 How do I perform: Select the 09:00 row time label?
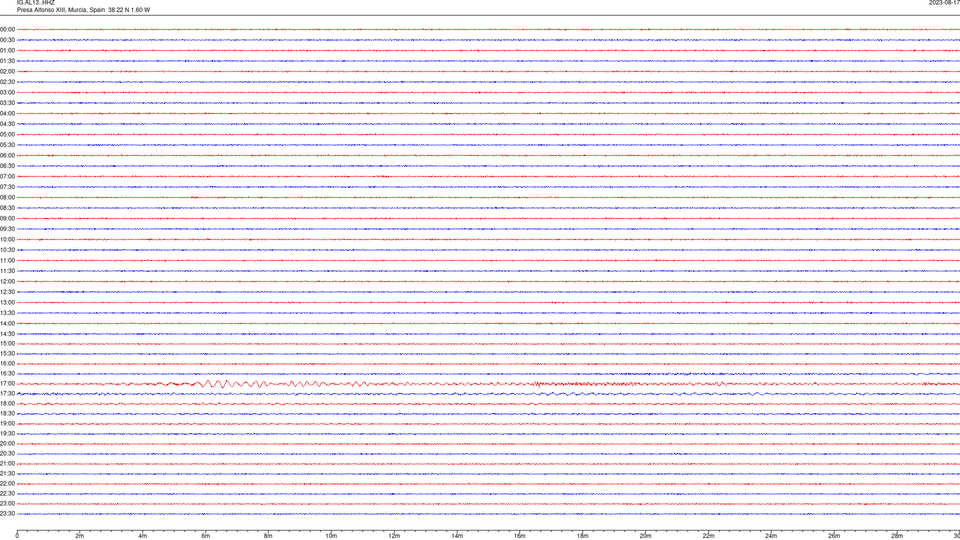click(7, 219)
